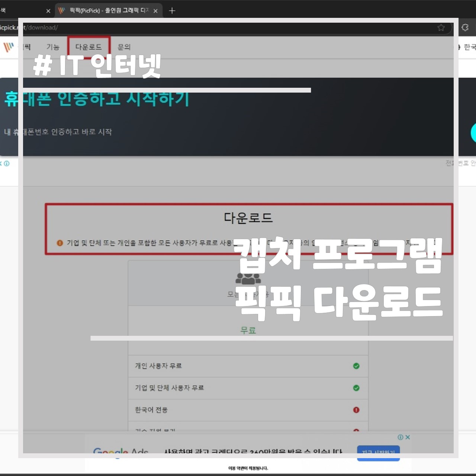
Task: Click the 한국어 전용 row text
Action: tap(151, 410)
